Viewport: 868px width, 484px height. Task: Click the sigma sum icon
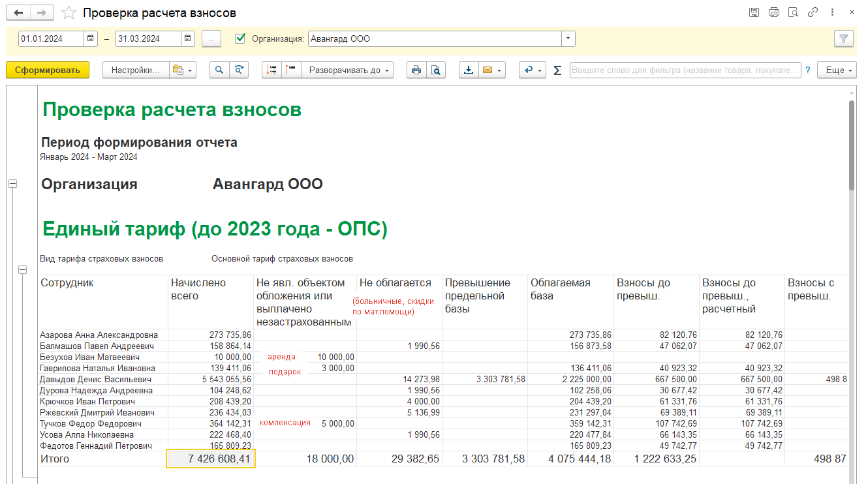pyautogui.click(x=557, y=70)
